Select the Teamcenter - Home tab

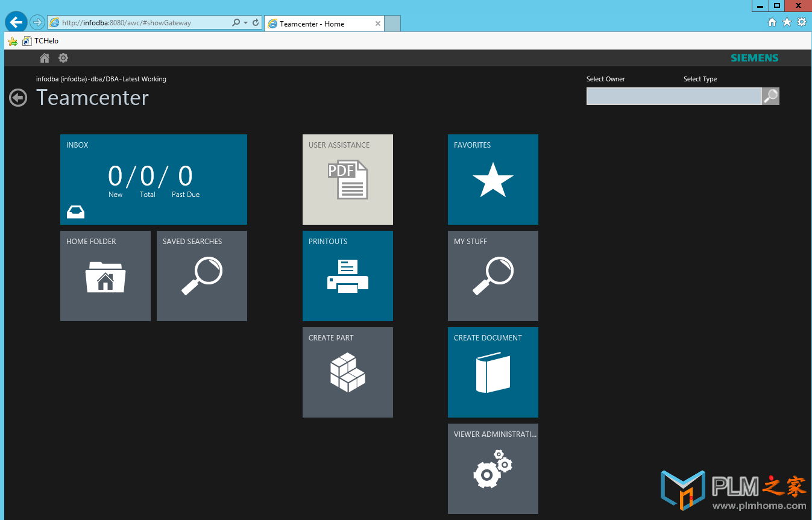pyautogui.click(x=324, y=23)
